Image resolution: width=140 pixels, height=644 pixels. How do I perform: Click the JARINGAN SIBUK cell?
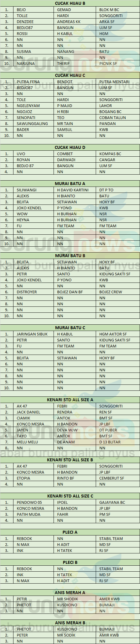[34, 334]
